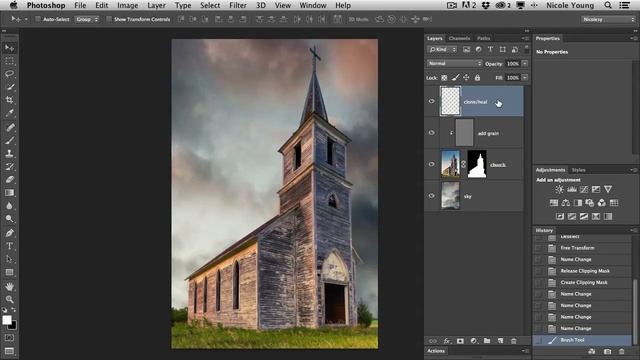Enable the Auto-Select checkbox
This screenshot has width=640, height=360.
38,19
